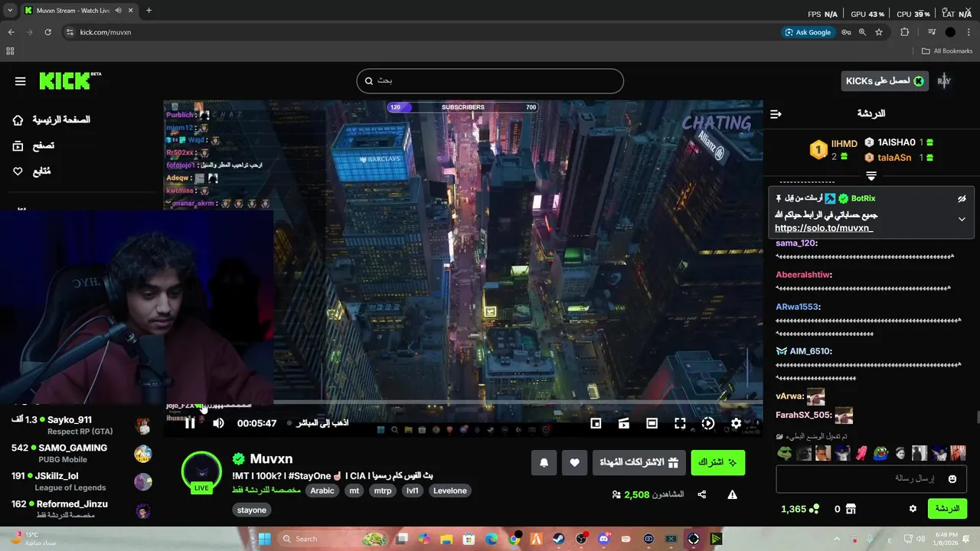Image resolution: width=980 pixels, height=551 pixels.
Task: Open Chrome extensions puzzle icon
Action: pos(905,32)
